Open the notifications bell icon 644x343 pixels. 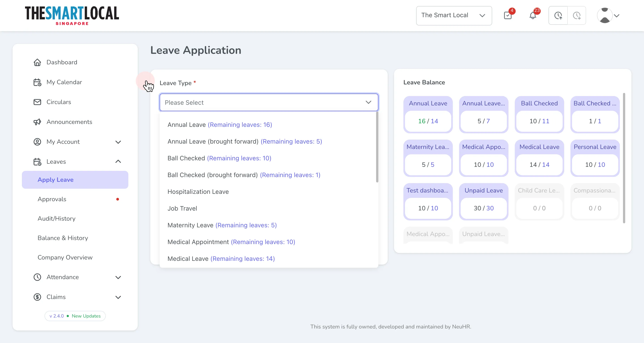click(533, 15)
